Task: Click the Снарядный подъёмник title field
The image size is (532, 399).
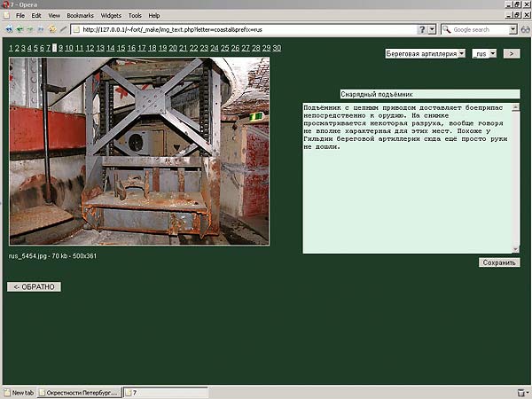Action: (430, 94)
